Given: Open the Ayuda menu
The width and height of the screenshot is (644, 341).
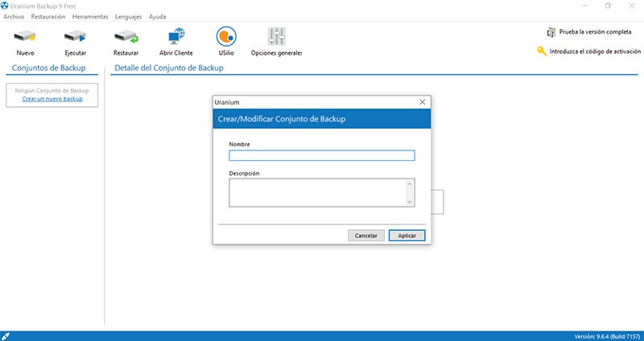Looking at the screenshot, I should point(157,17).
